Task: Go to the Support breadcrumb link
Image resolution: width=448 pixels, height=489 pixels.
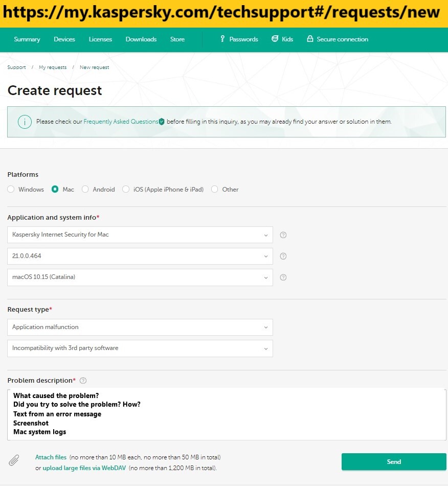Action: [16, 67]
